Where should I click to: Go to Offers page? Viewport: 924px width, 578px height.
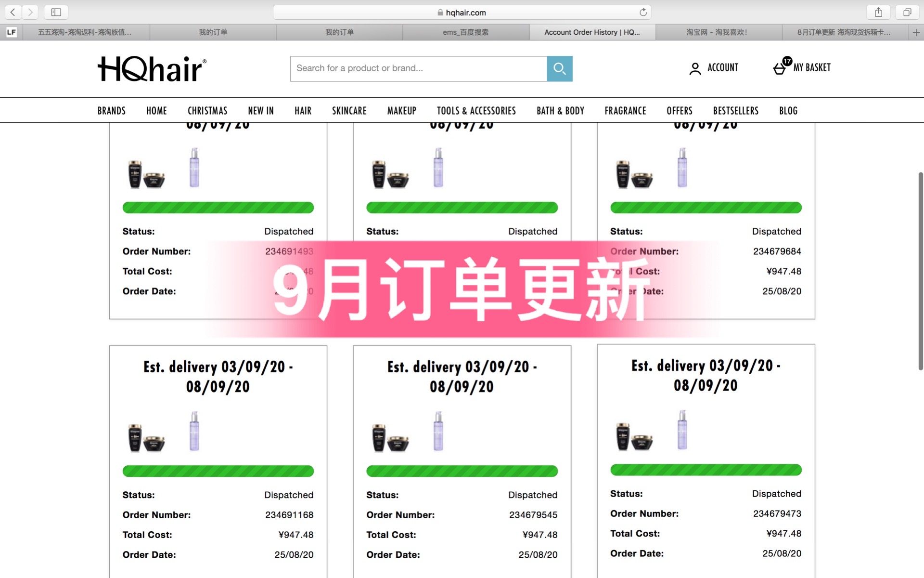[x=679, y=111]
